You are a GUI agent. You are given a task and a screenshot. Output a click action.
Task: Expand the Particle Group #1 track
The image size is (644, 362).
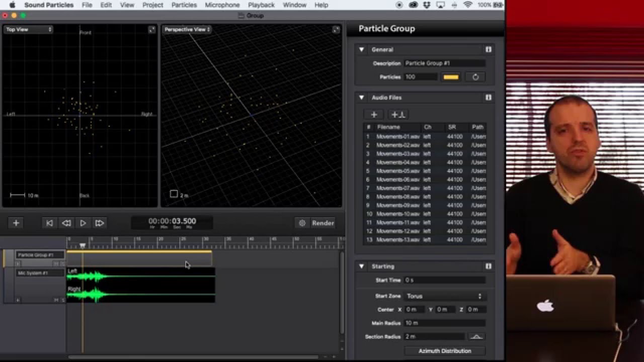18,263
